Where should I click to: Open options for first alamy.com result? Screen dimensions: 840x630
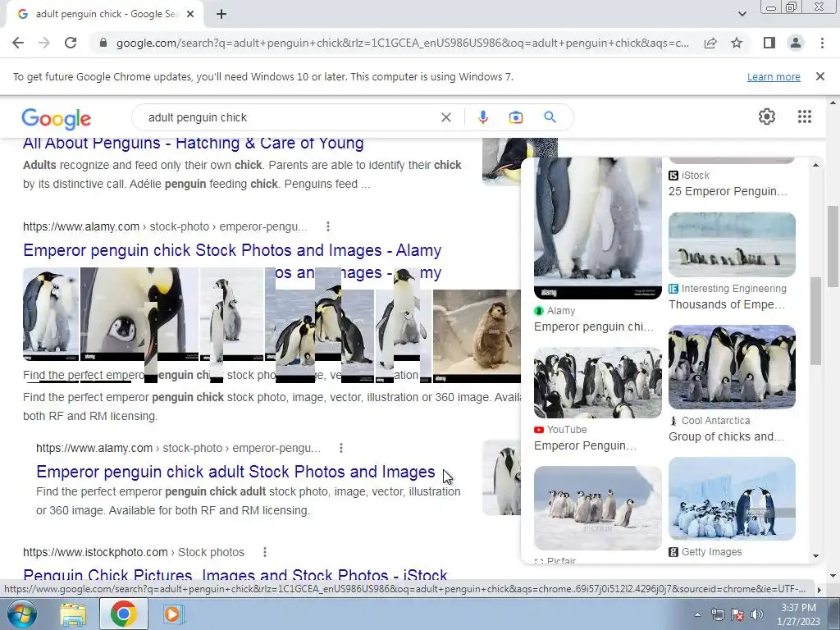pyautogui.click(x=328, y=226)
